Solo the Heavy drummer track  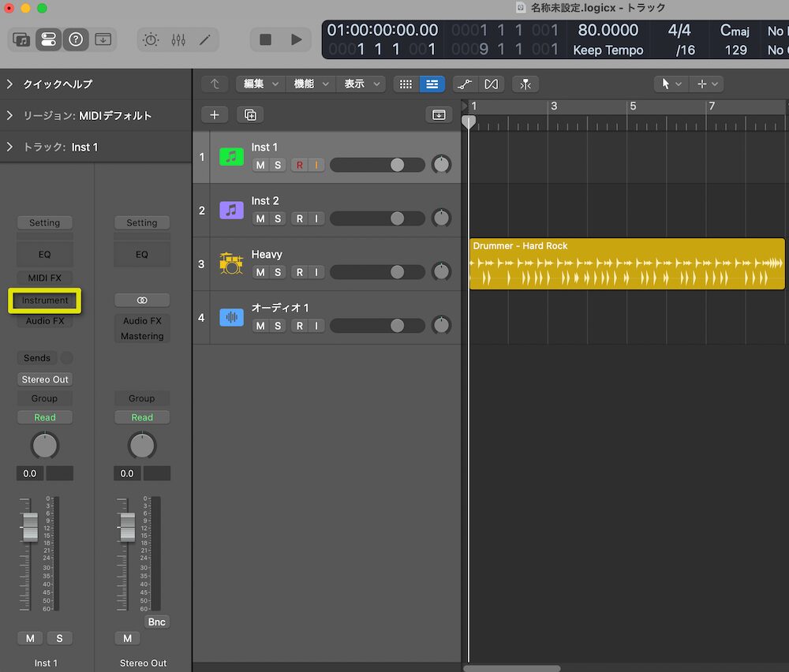click(278, 272)
